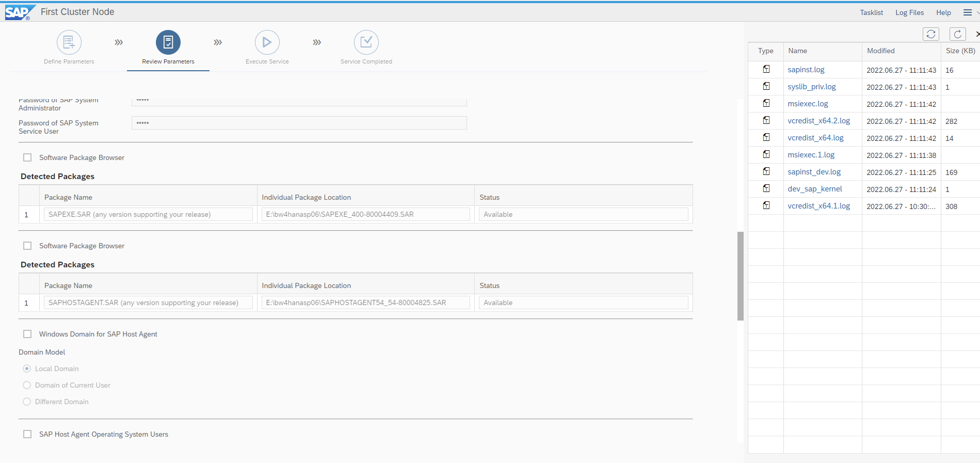
Task: Click the file icon for vcredist_x64.log
Action: tap(766, 137)
